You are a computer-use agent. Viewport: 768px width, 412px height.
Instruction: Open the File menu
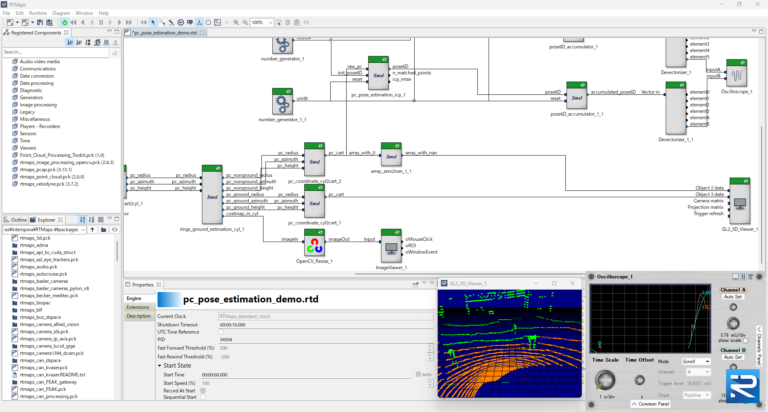pos(6,13)
